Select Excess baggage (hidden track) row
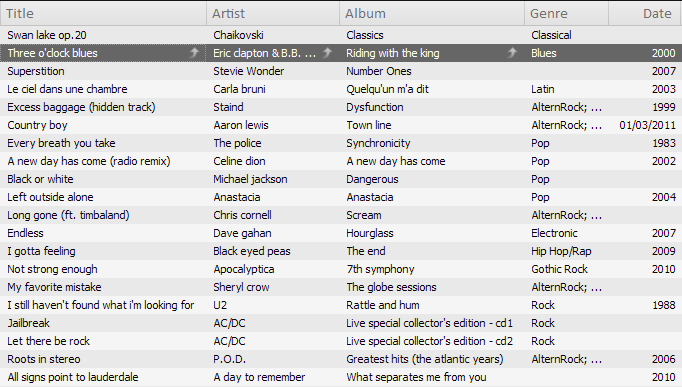The height and width of the screenshot is (387, 682). pyautogui.click(x=341, y=107)
